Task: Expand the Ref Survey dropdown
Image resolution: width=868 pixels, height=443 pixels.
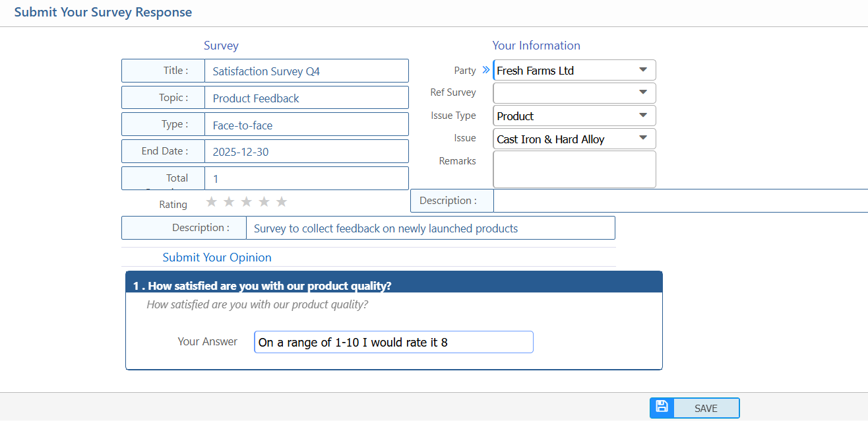Action: tap(643, 93)
